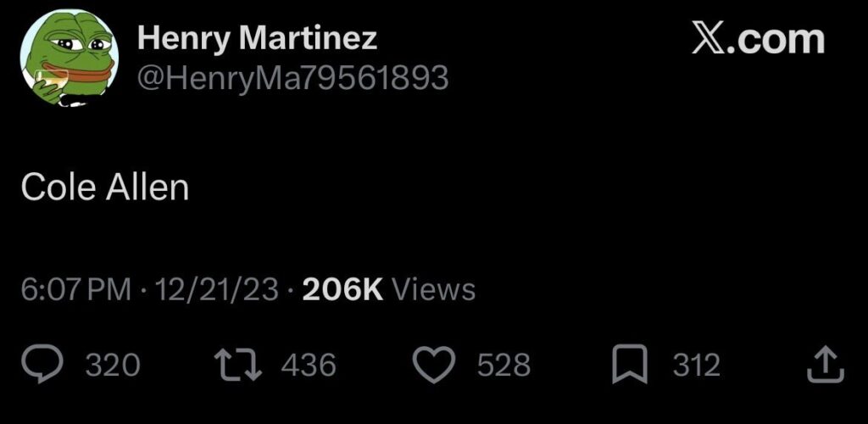Open Henry Martinez's profile via display name
The height and width of the screenshot is (424, 868).
[257, 37]
